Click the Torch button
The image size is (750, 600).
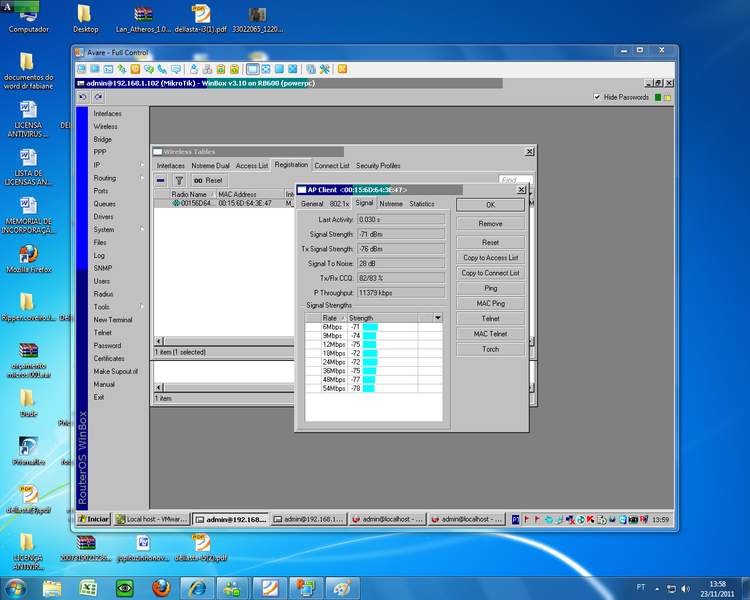click(490, 349)
